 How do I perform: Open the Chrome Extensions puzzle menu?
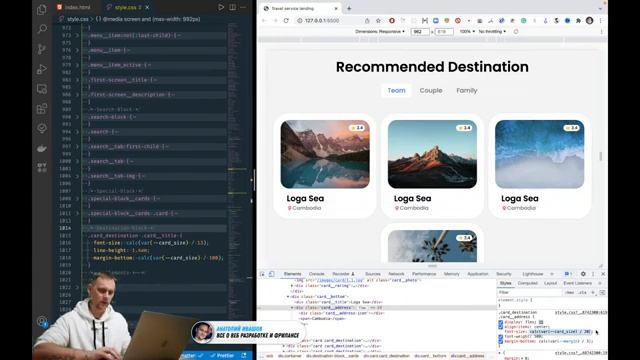(578, 20)
